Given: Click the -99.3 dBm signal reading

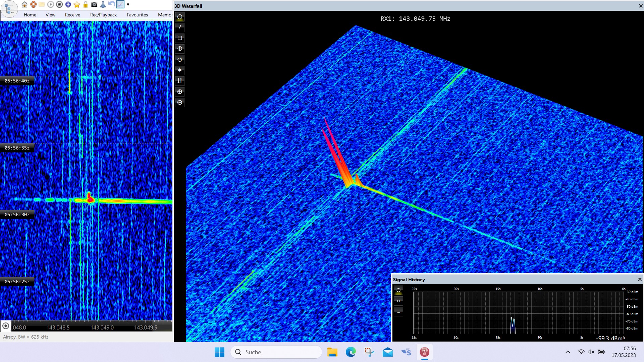Looking at the screenshot, I should click(x=609, y=338).
